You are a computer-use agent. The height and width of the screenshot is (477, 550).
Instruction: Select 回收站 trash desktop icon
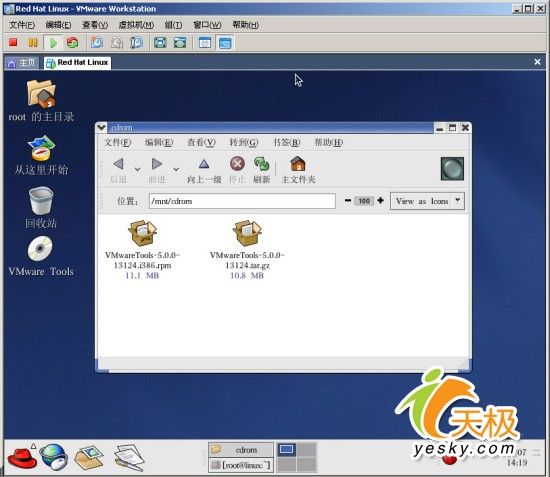point(41,207)
